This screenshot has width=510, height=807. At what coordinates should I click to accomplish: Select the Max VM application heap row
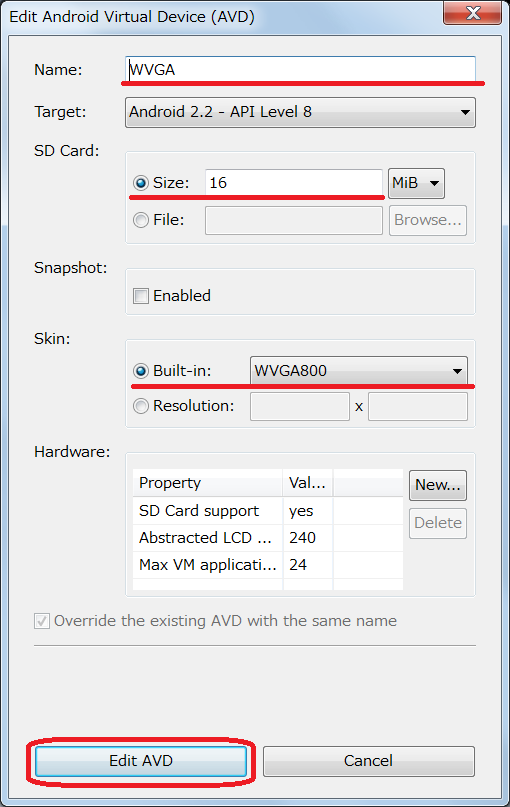click(268, 565)
